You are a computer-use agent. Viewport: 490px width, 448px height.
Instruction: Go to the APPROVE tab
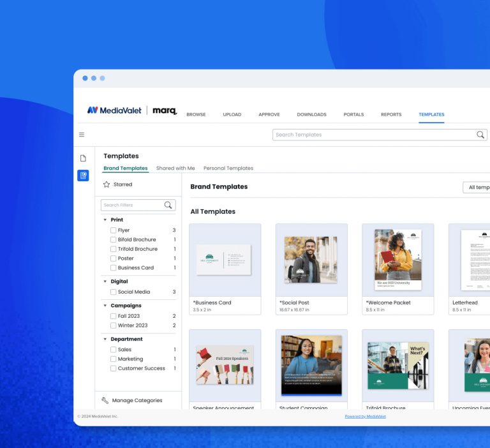click(269, 114)
